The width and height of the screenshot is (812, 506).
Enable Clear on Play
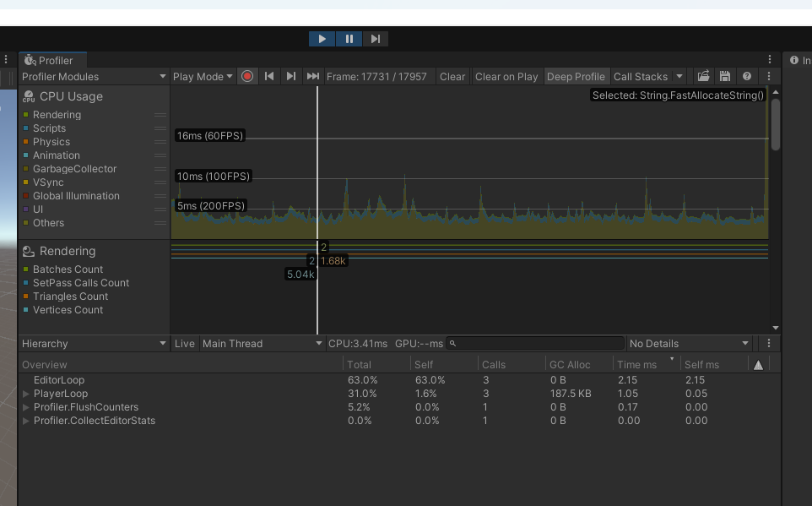[506, 76]
